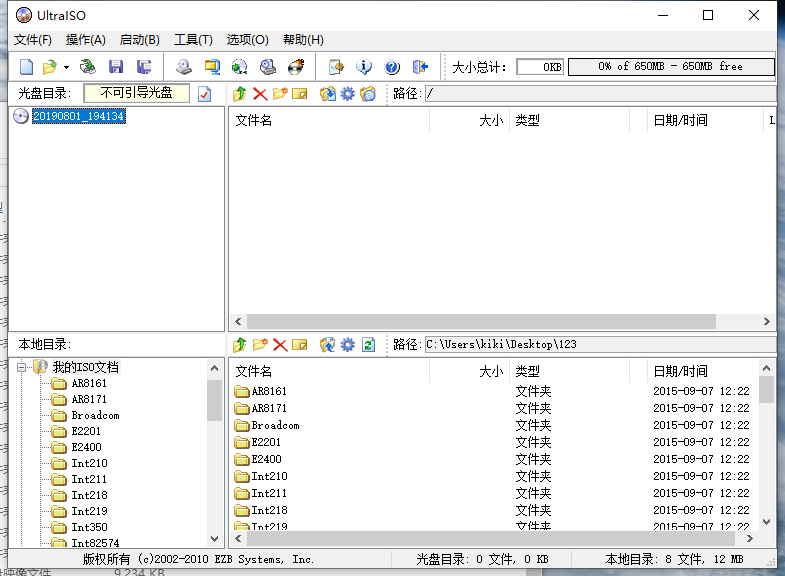785x576 pixels.
Task: Click the blue info properties icon
Action: pos(364,67)
